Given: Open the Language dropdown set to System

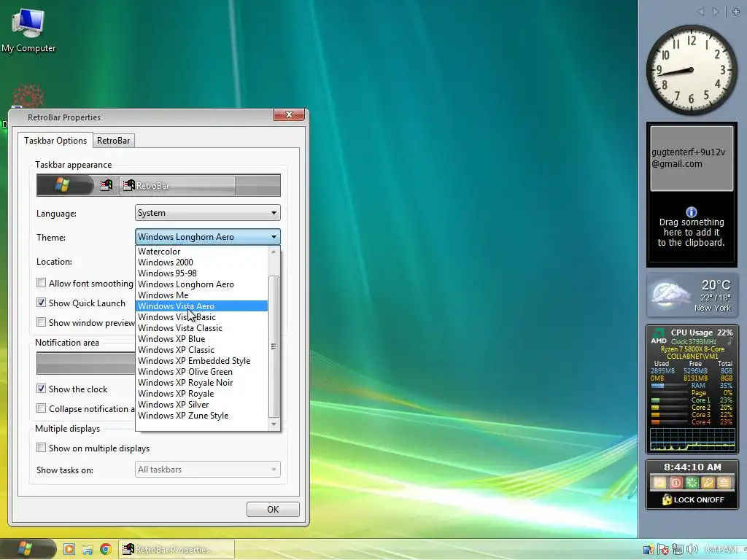Looking at the screenshot, I should click(208, 213).
